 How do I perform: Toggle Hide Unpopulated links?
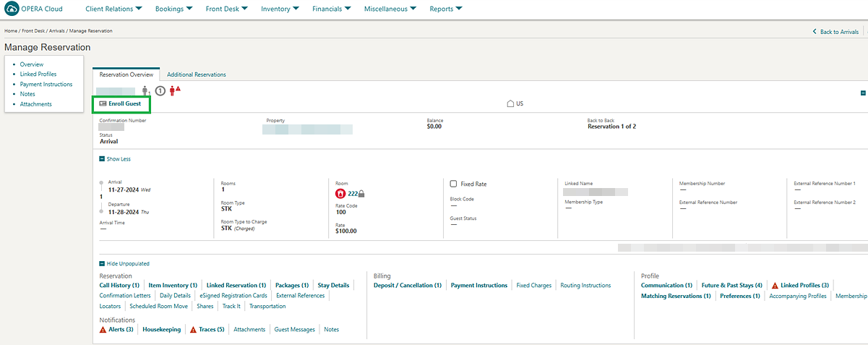tap(124, 264)
